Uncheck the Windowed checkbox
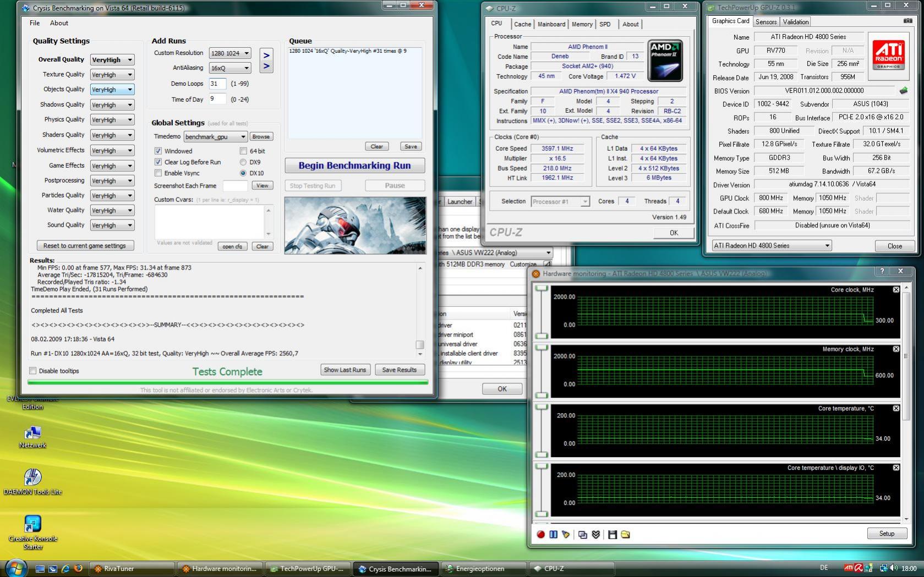Viewport: 924px width, 577px height. coord(158,151)
